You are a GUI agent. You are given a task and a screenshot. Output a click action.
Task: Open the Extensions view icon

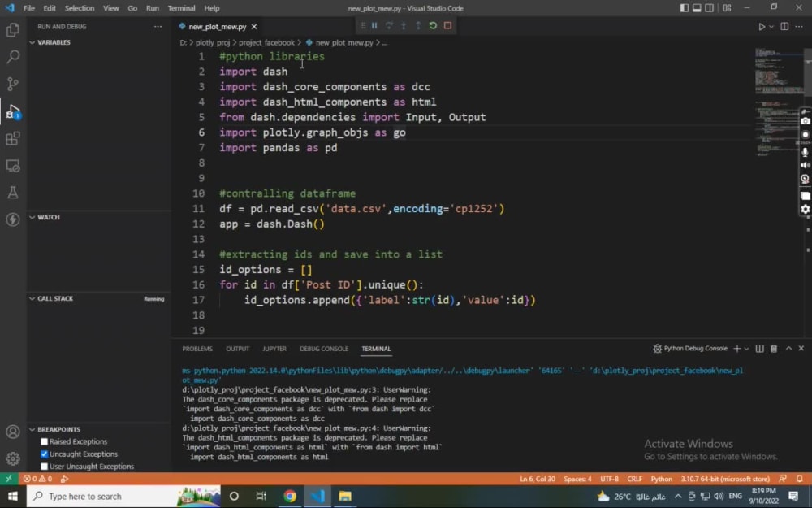pos(13,138)
